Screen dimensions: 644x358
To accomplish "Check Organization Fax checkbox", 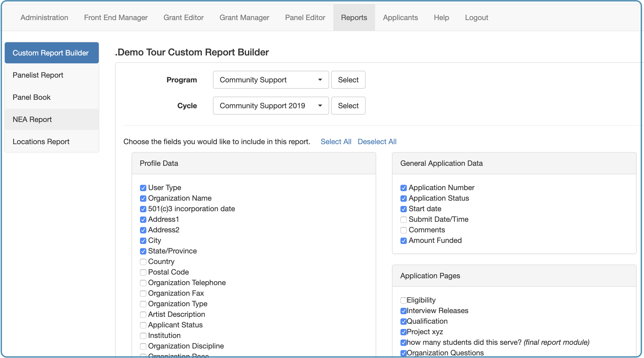I will click(x=143, y=294).
